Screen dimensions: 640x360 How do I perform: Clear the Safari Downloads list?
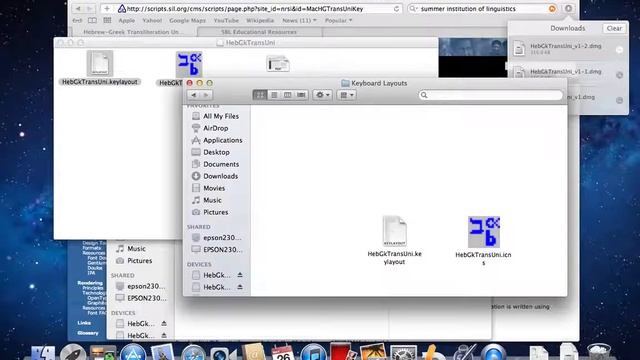614,28
